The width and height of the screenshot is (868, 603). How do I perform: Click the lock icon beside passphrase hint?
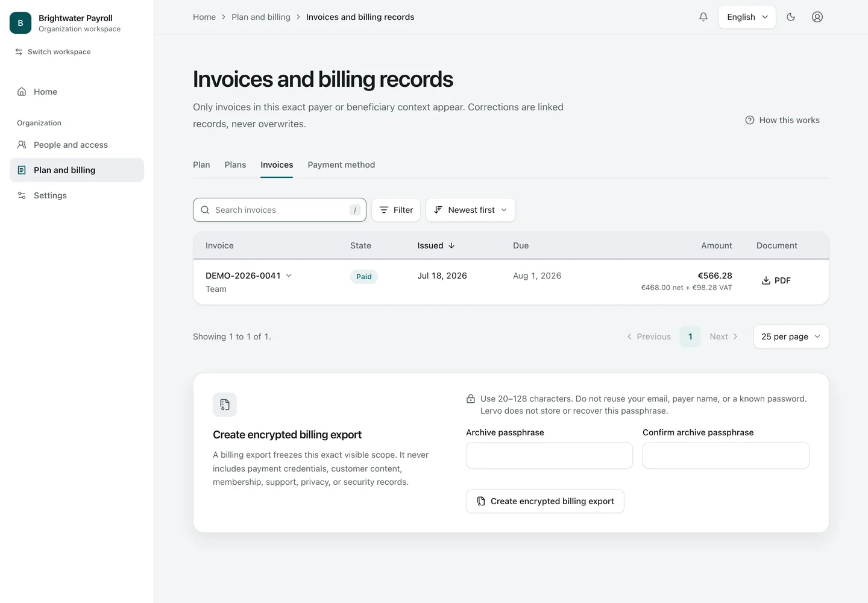[x=471, y=399]
